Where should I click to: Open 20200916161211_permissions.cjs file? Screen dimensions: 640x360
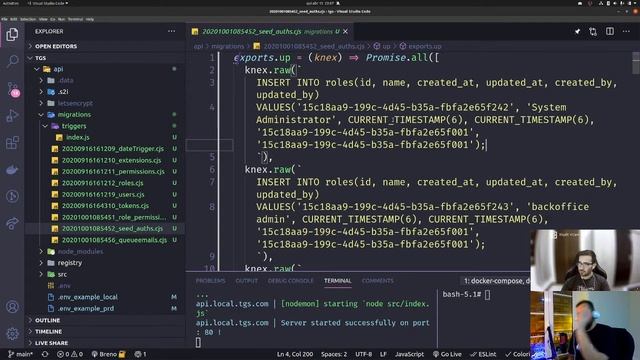(x=105, y=172)
